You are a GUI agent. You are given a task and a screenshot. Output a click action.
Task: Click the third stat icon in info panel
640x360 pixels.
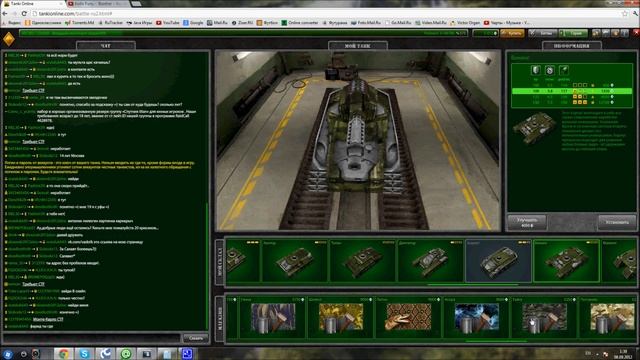[563, 70]
